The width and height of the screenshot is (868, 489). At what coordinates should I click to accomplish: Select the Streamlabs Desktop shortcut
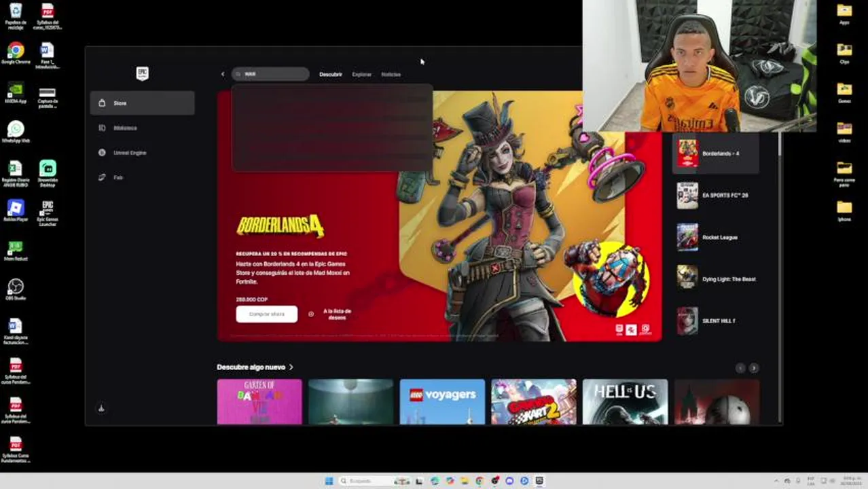(48, 173)
